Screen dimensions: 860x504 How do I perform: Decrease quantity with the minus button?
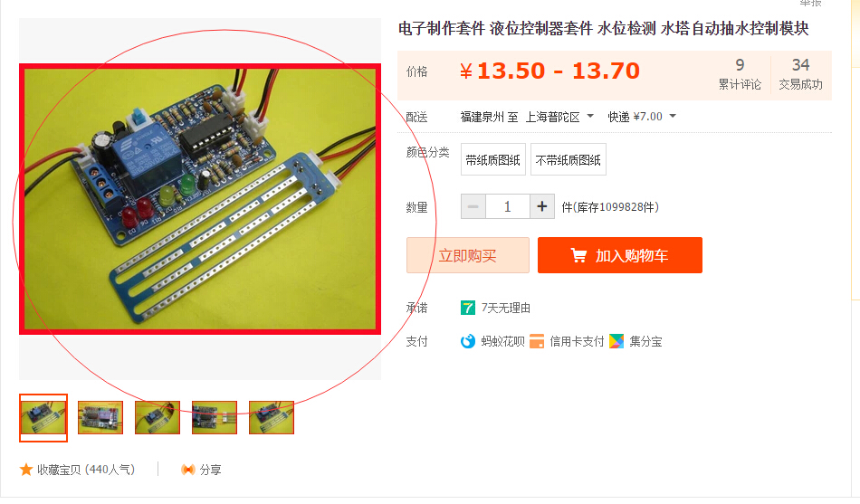tap(473, 206)
